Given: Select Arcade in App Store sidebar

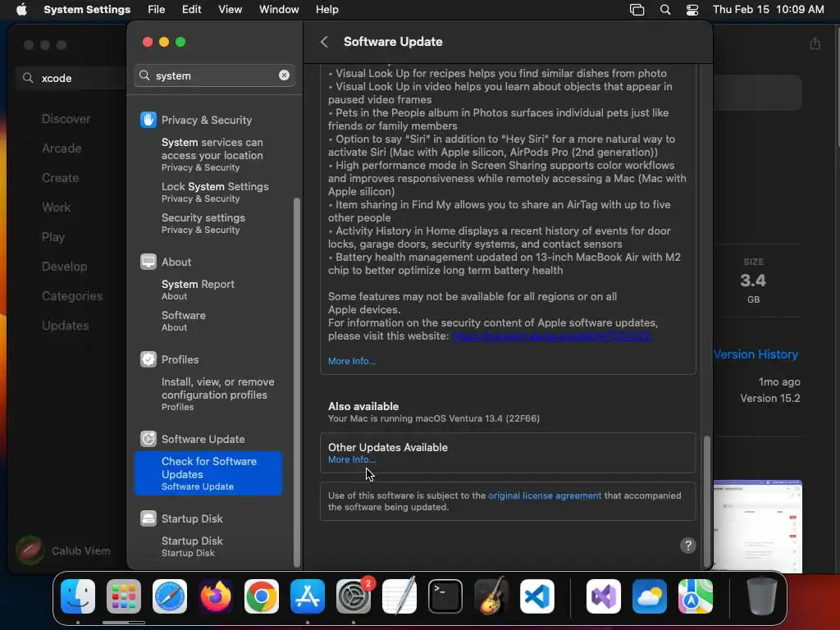Looking at the screenshot, I should 62,148.
